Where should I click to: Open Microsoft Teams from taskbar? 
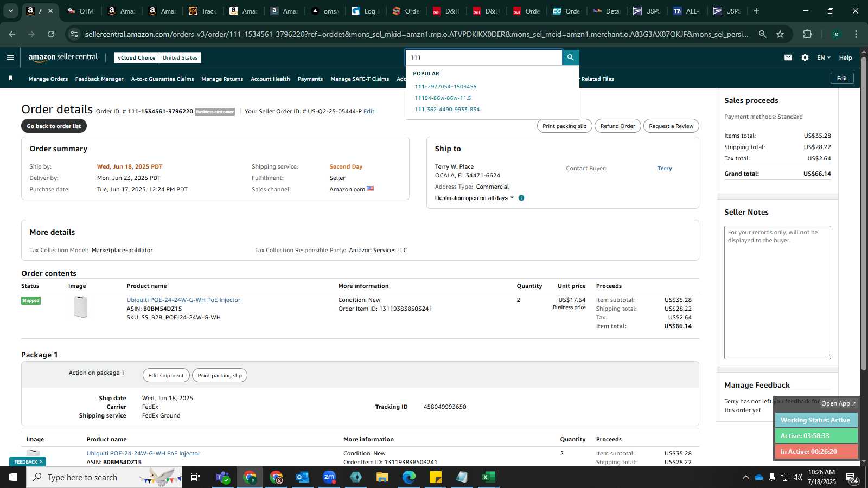[x=223, y=477]
